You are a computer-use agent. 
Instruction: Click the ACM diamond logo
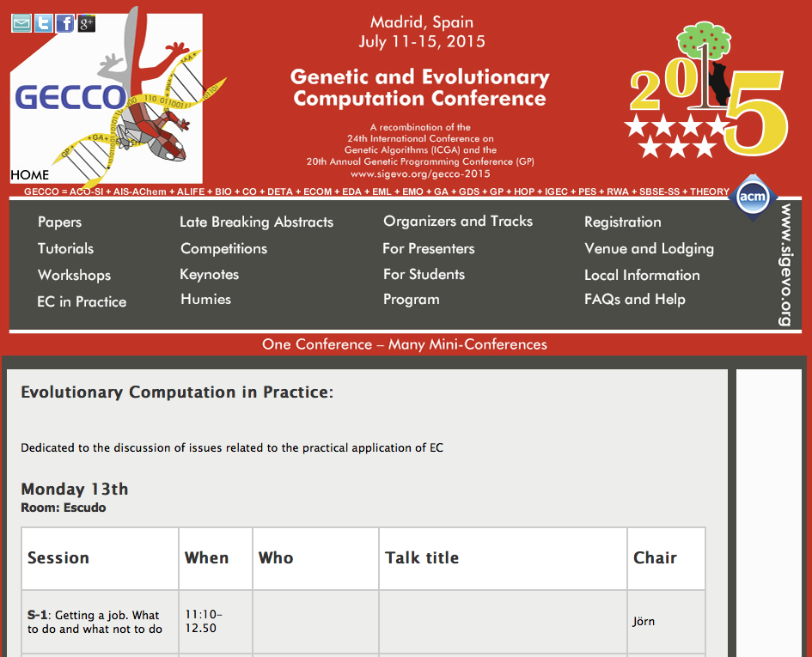click(x=753, y=197)
